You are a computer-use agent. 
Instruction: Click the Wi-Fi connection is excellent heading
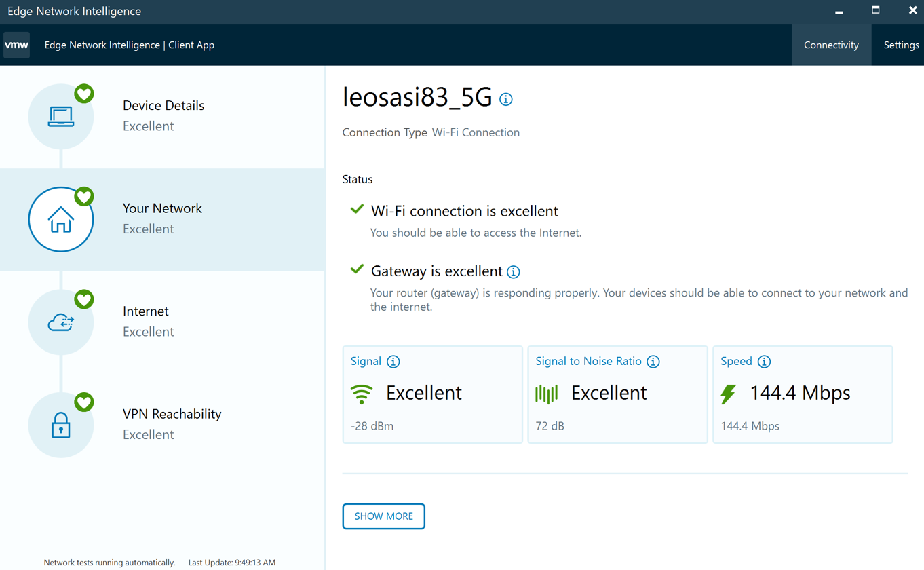click(x=465, y=211)
